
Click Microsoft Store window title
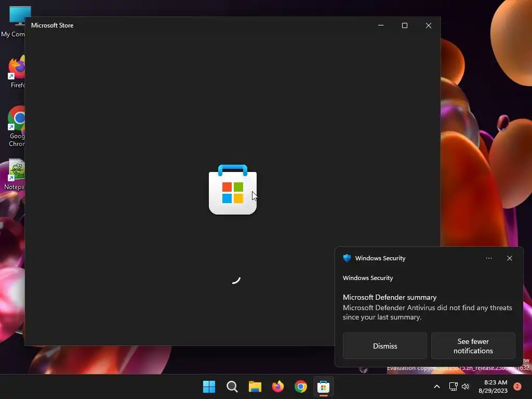pos(52,25)
